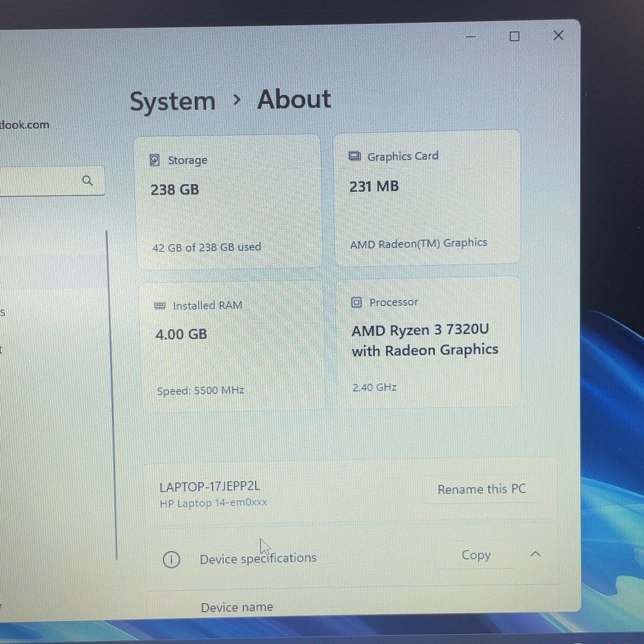Screen dimensions: 644x644
Task: Open the Graphics Card 231 MB card
Action: [427, 197]
